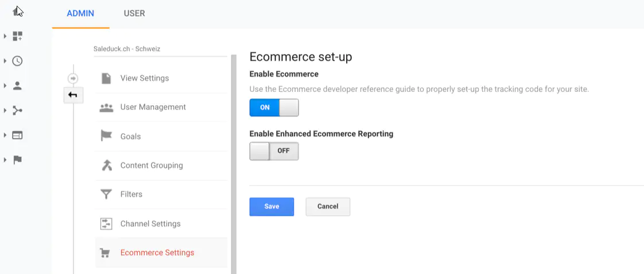This screenshot has width=644, height=274.
Task: Open the Acquisition branching icon
Action: (x=17, y=110)
